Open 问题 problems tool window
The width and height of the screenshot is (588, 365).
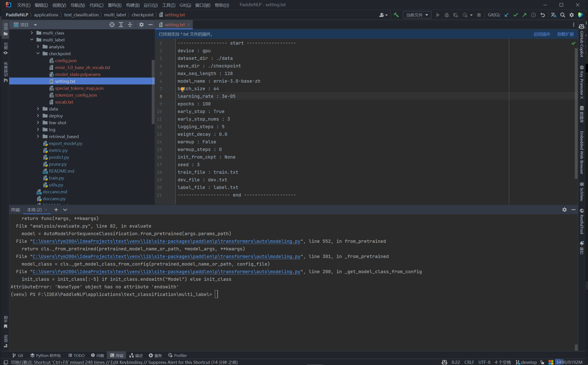pyautogui.click(x=98, y=355)
